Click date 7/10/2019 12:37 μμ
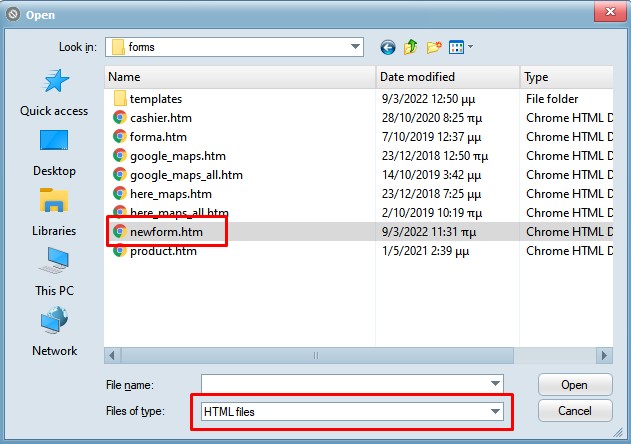Viewport: 631px width, 444px height. tap(431, 137)
